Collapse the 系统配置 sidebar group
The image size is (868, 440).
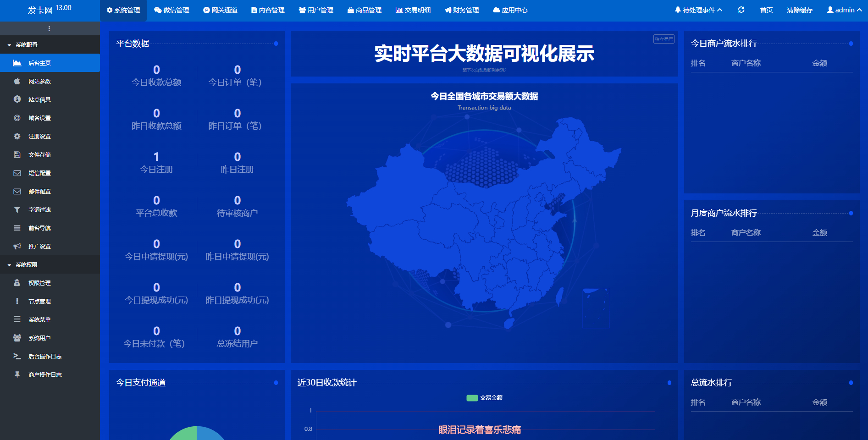pyautogui.click(x=27, y=45)
